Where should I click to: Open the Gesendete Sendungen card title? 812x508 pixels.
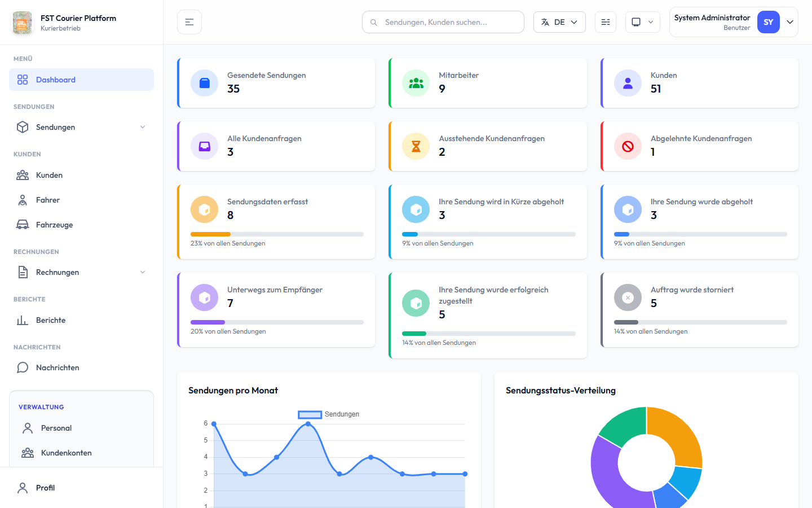click(x=267, y=75)
